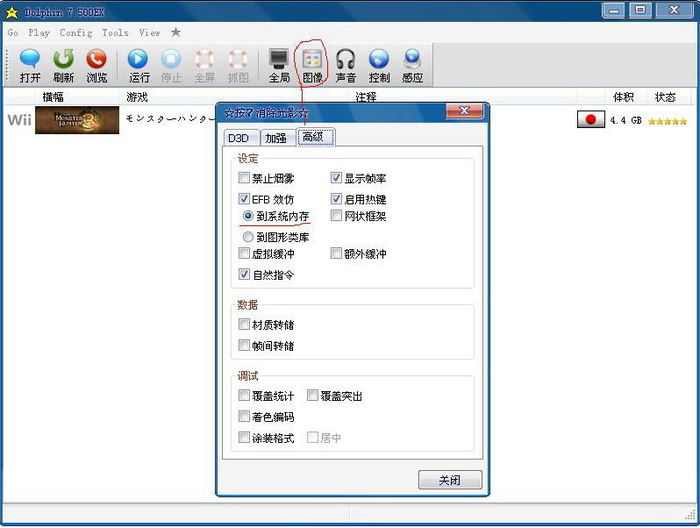Switch to the 加强 tab
The height and width of the screenshot is (528, 700).
(x=277, y=138)
